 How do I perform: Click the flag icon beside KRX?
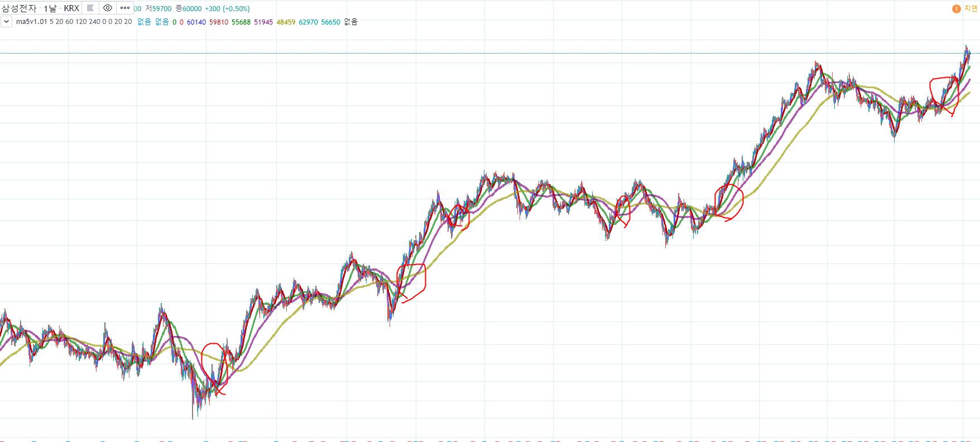coord(90,8)
